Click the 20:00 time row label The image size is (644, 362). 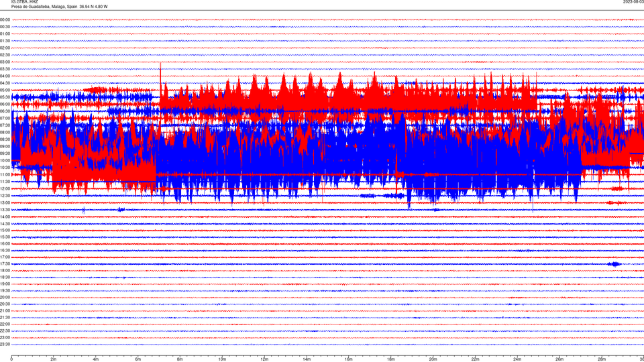[5, 298]
